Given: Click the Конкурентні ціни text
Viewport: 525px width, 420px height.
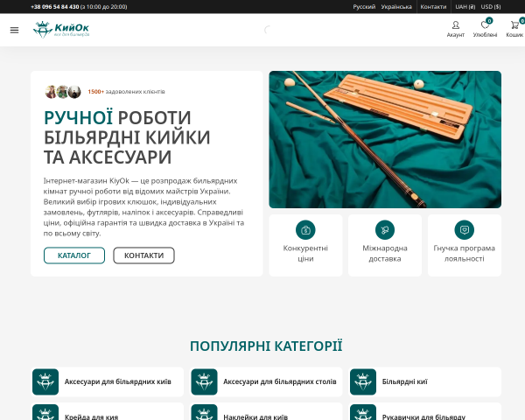Looking at the screenshot, I should [x=305, y=254].
